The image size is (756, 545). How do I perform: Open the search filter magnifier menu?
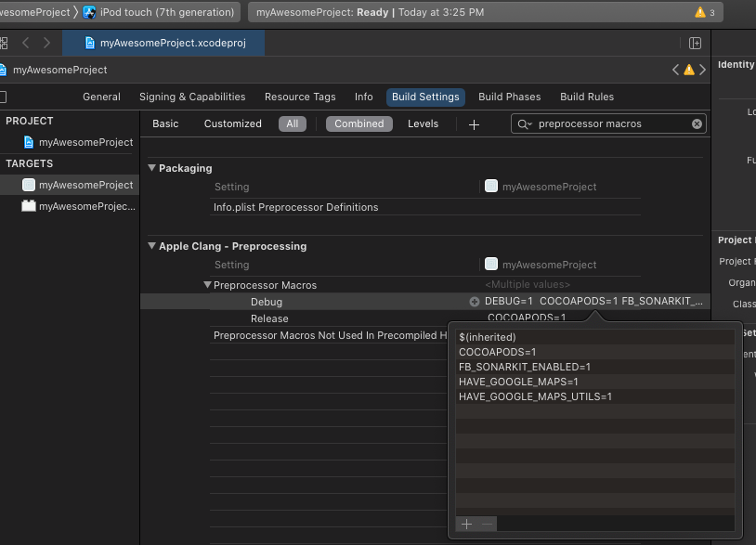pyautogui.click(x=524, y=124)
